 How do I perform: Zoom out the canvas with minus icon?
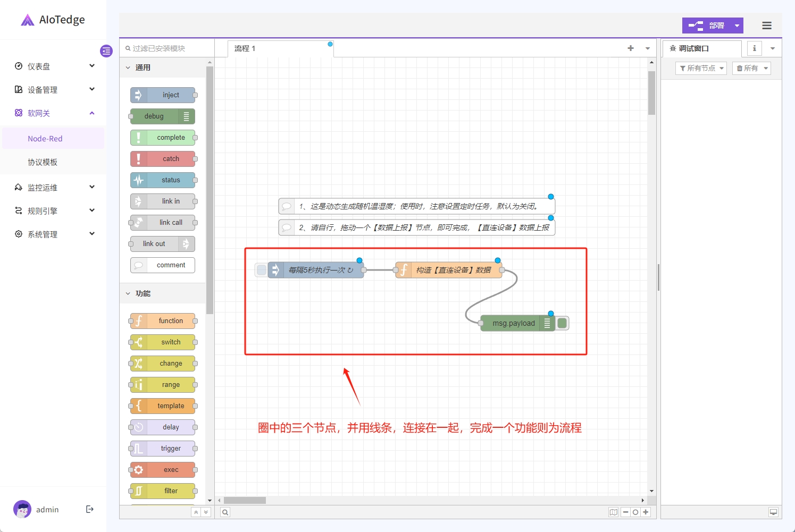626,512
